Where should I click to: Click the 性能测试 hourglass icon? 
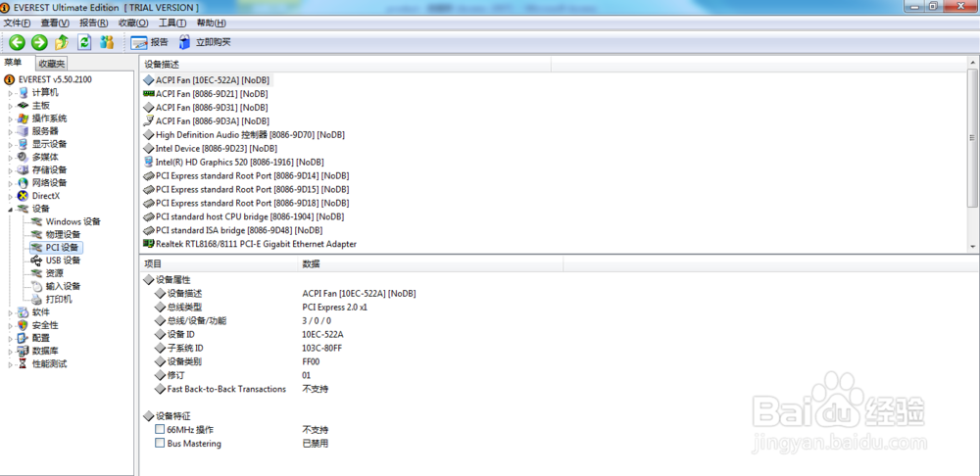23,363
